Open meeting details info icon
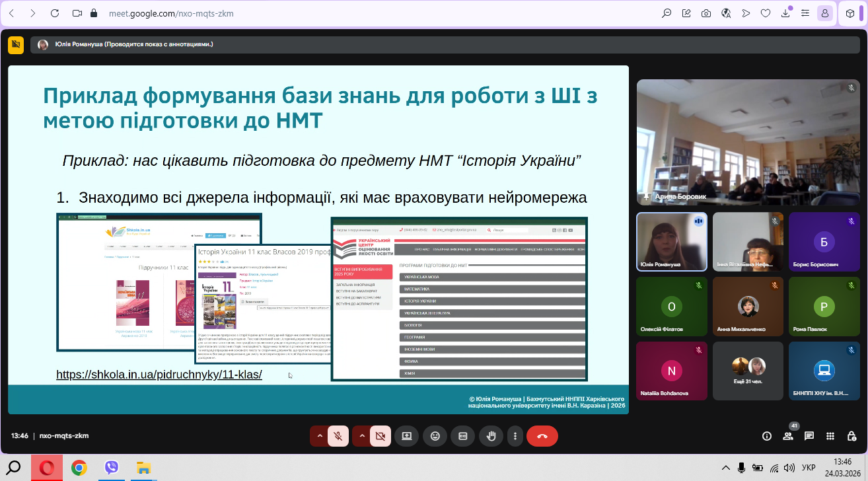Image resolution: width=868 pixels, height=481 pixels. coord(767,436)
